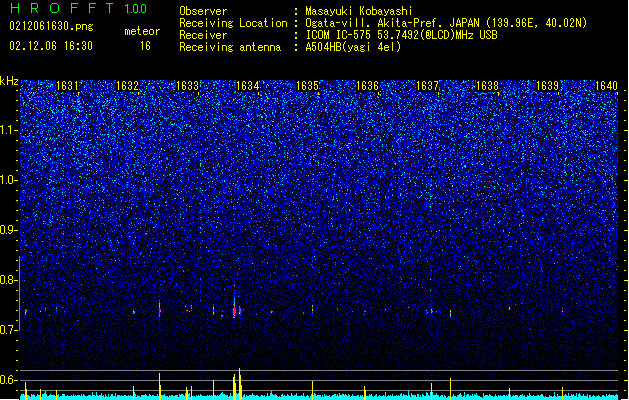This screenshot has height=400, width=629.
Task: Click the "Receiving antenna" field label
Action: pos(230,47)
